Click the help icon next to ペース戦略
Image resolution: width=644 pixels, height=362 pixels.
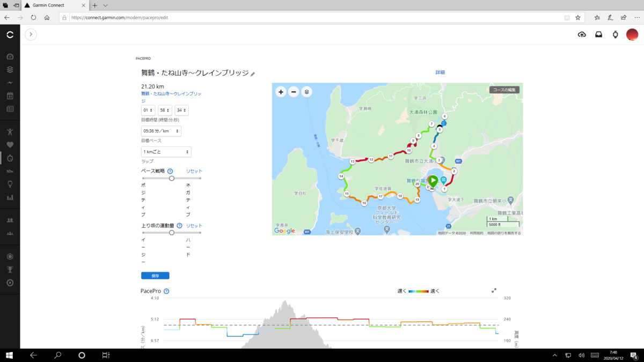coord(170,171)
